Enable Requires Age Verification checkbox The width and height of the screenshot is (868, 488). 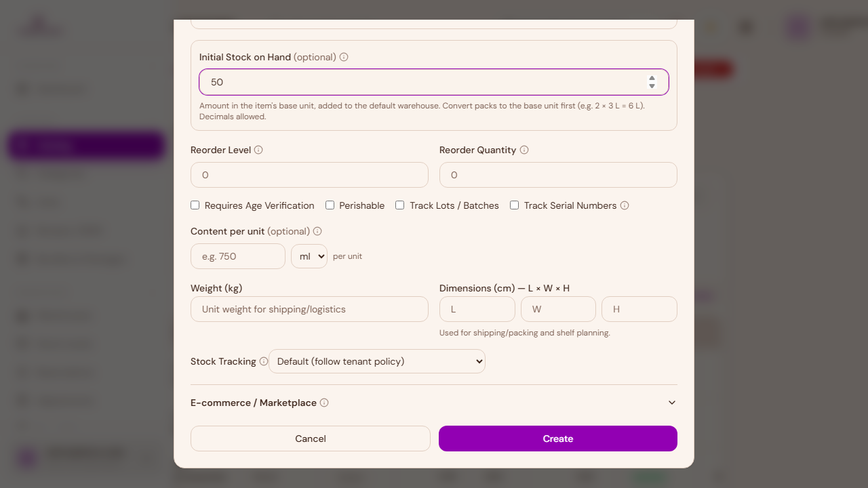[x=195, y=205]
